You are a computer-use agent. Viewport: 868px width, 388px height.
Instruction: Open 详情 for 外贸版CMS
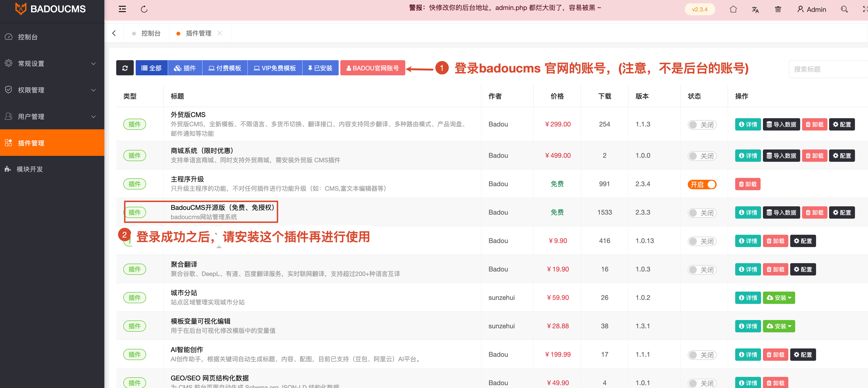tap(748, 125)
